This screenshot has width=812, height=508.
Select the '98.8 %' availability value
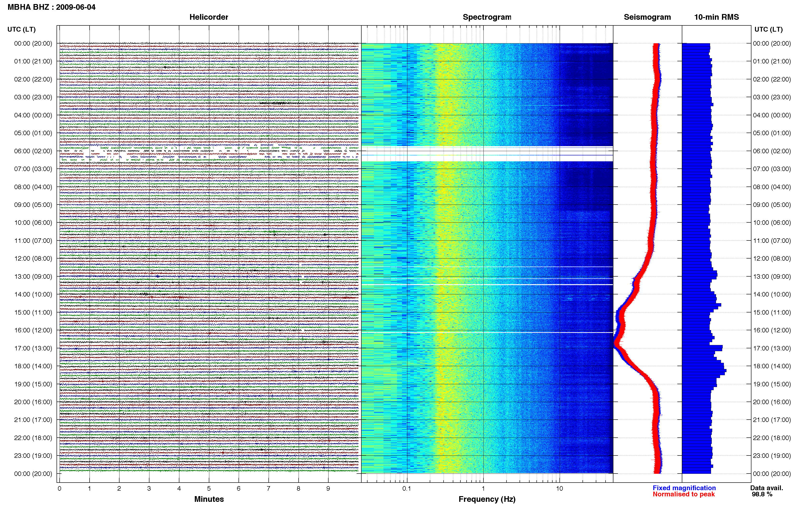[762, 494]
